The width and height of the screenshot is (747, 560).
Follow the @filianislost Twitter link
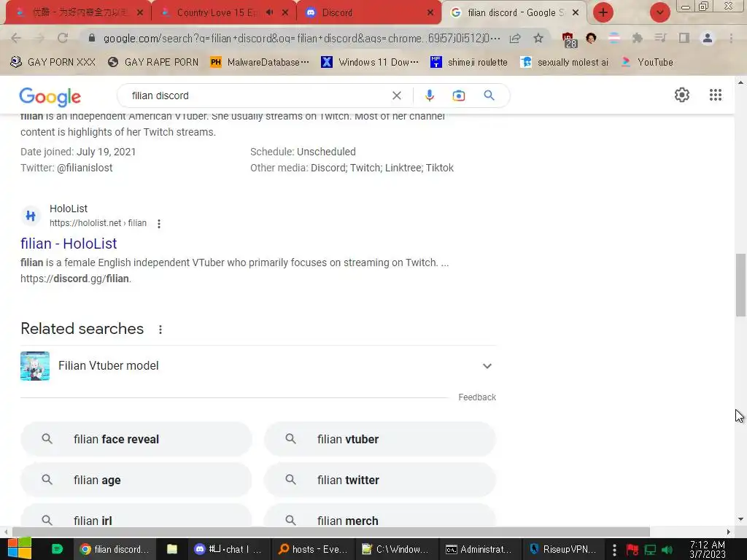tap(85, 168)
